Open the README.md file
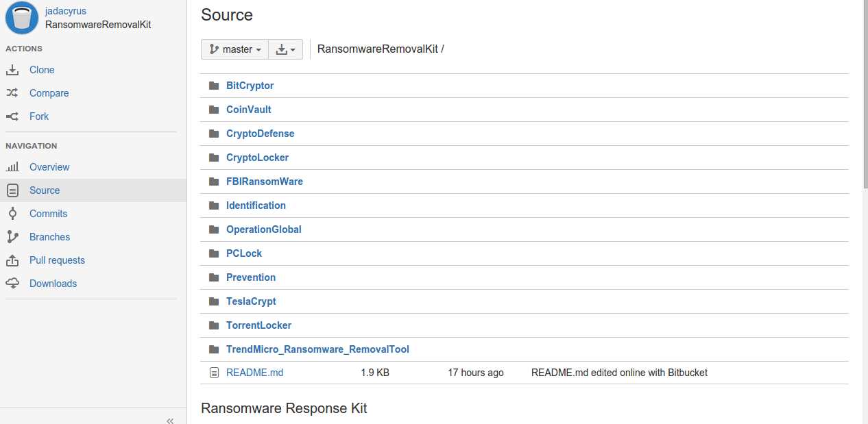The height and width of the screenshot is (424, 868). pyautogui.click(x=254, y=373)
